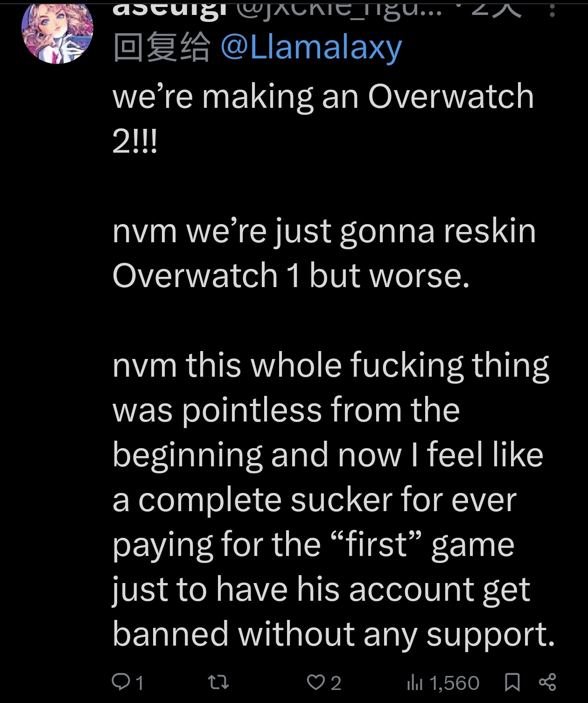The width and height of the screenshot is (588, 703).
Task: Tap the 回复给 reply-to label
Action: tap(161, 48)
